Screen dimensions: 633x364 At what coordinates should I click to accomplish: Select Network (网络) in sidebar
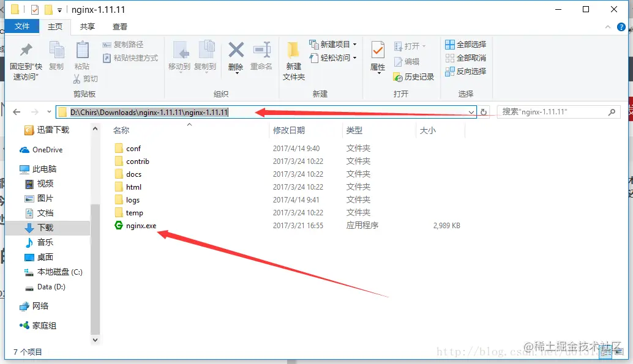point(34,306)
